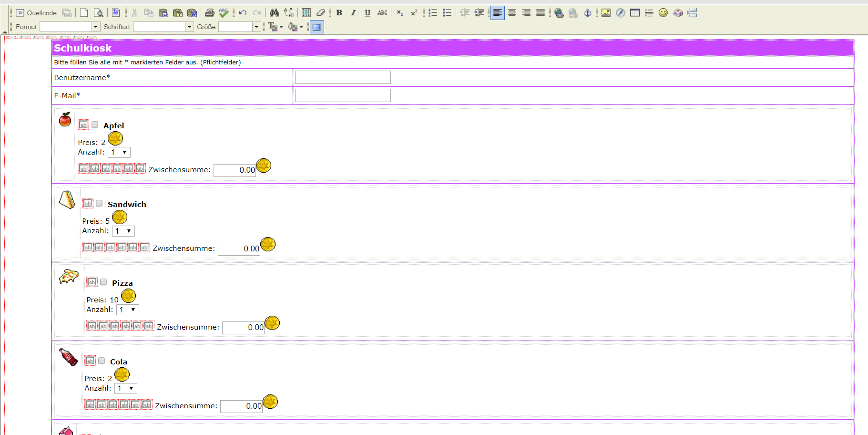Viewport: 868px width, 435px height.
Task: Collapse the toolbar with small arrow
Action: click(x=5, y=32)
